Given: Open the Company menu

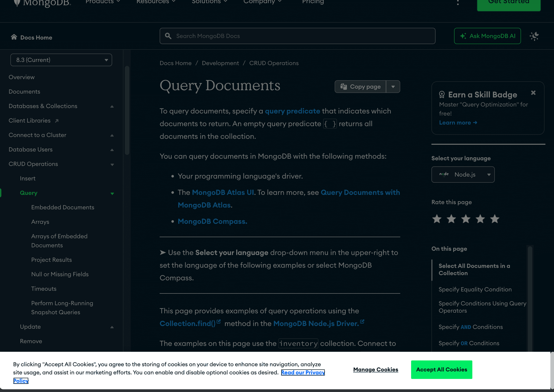Looking at the screenshot, I should pyautogui.click(x=262, y=2).
